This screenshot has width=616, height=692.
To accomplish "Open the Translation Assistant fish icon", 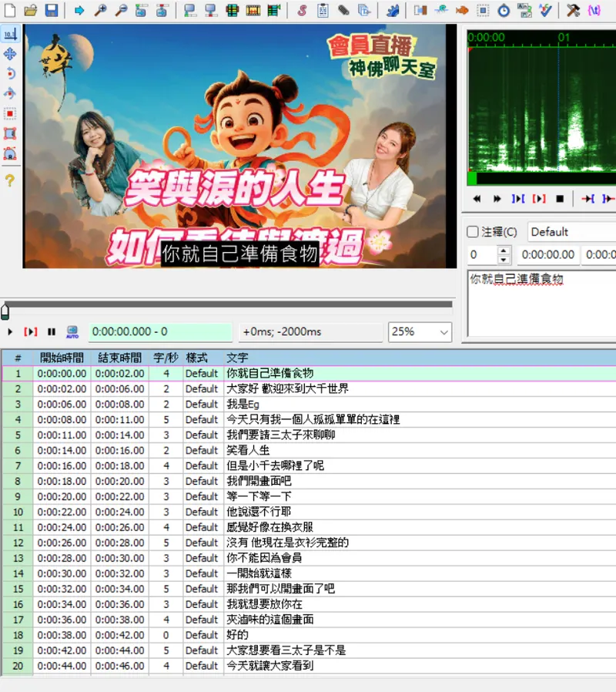I will pos(462,10).
